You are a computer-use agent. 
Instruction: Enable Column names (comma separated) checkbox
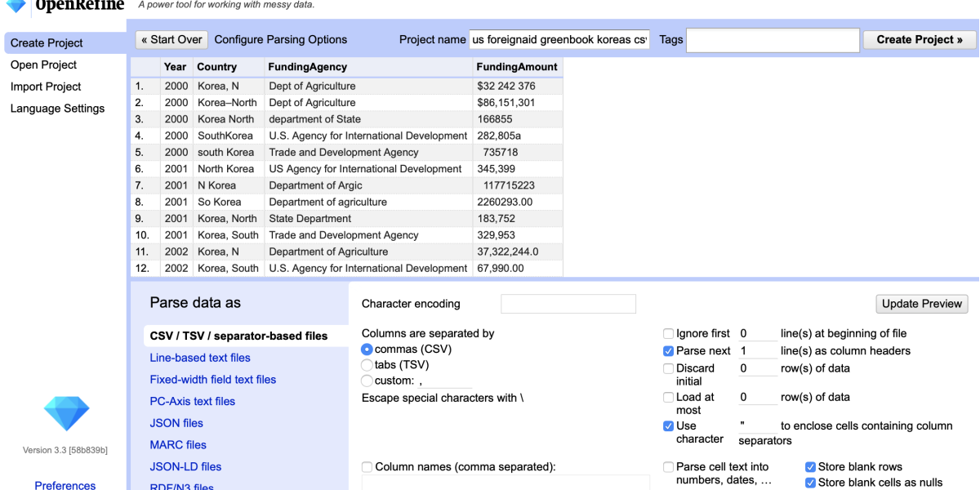(367, 467)
